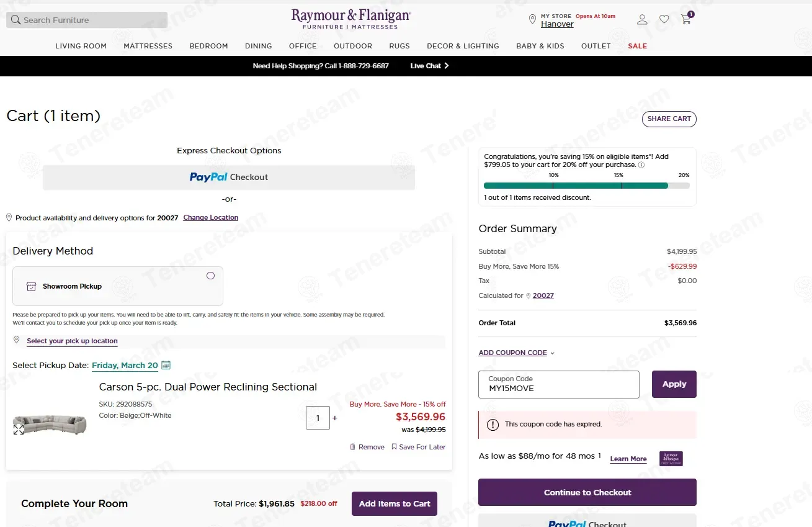
Task: Open the Carson sectional thumbnail image
Action: pos(50,424)
